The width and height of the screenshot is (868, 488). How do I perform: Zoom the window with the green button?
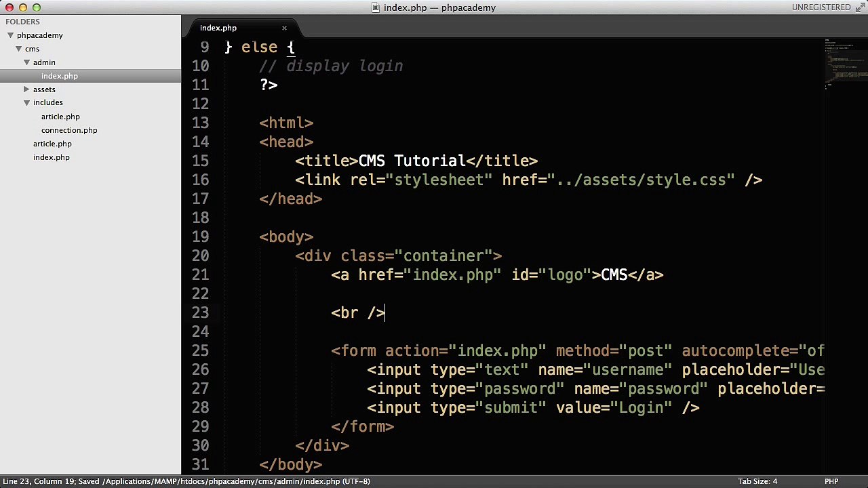(x=37, y=7)
